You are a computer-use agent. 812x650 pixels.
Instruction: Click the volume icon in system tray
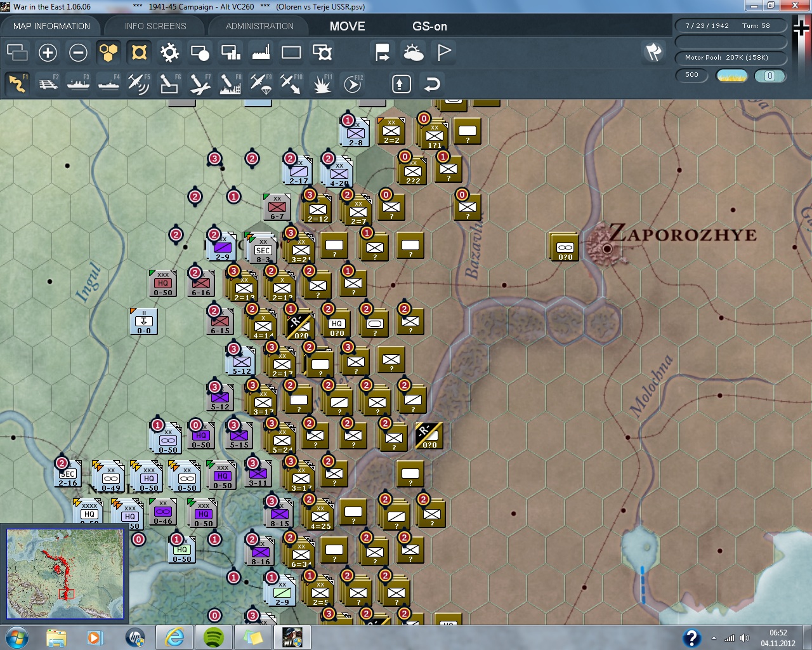(744, 638)
